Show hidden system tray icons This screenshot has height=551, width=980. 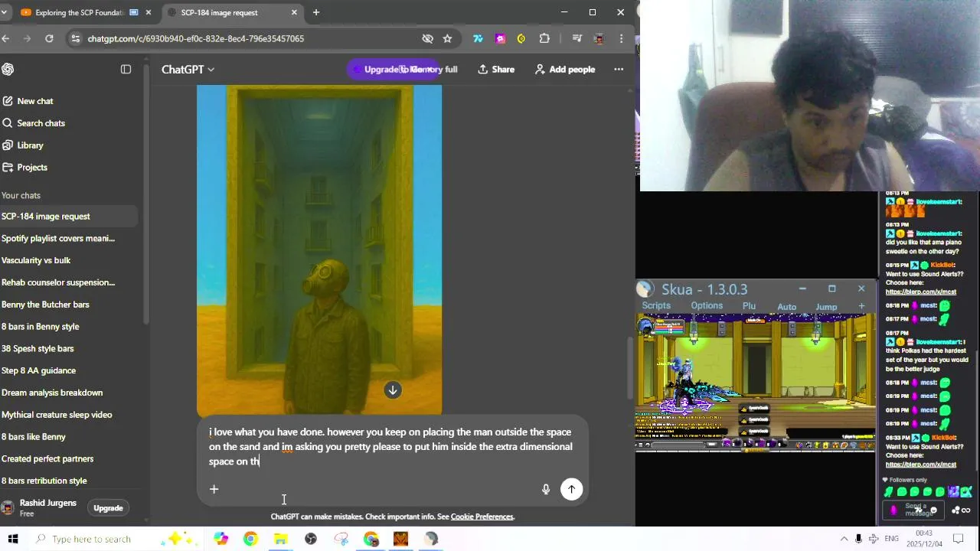pyautogui.click(x=844, y=539)
